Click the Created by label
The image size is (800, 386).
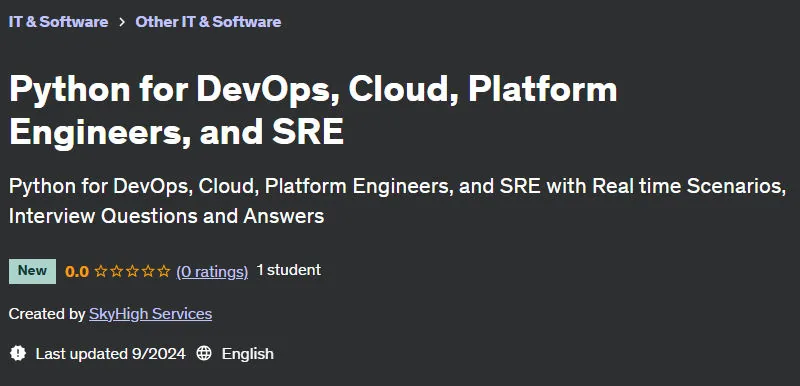tap(47, 314)
